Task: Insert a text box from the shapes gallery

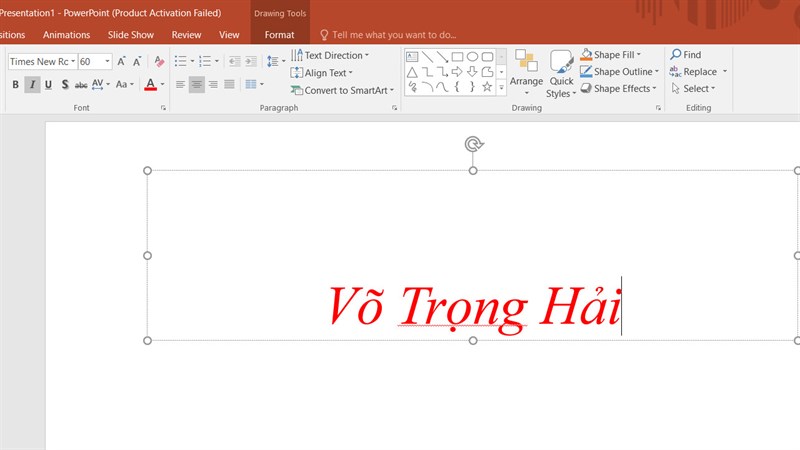Action: [412, 57]
